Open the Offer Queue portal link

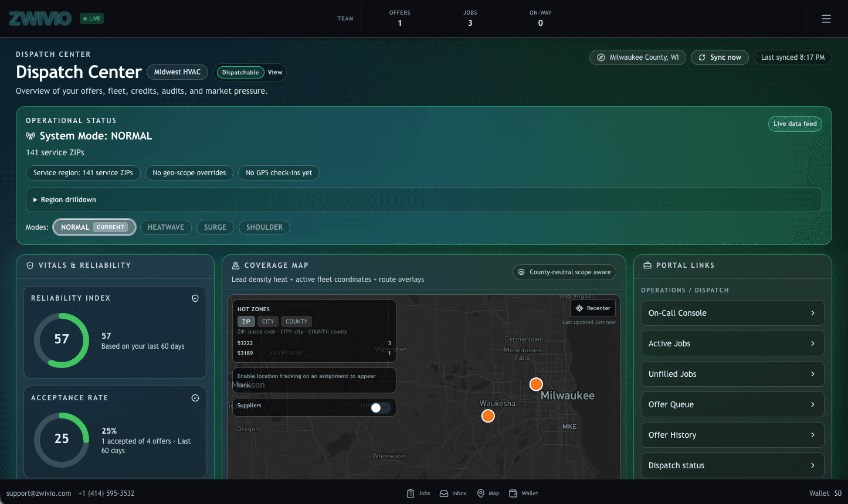(732, 404)
